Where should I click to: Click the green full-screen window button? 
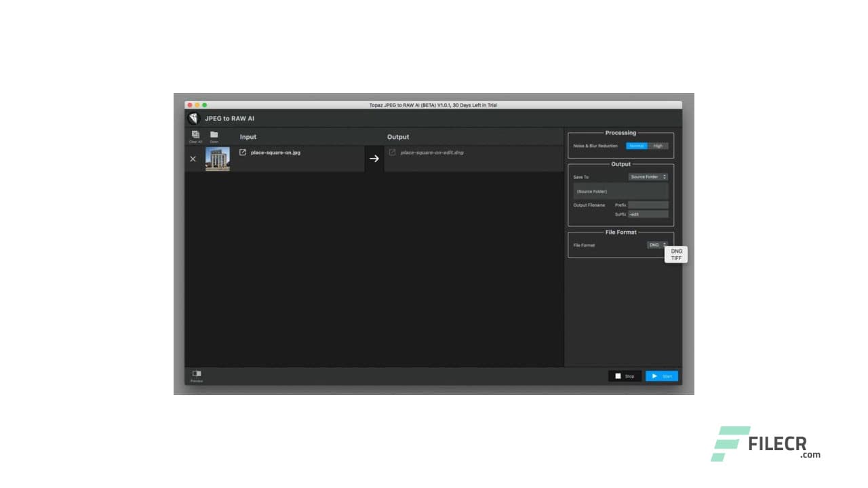[x=205, y=105]
